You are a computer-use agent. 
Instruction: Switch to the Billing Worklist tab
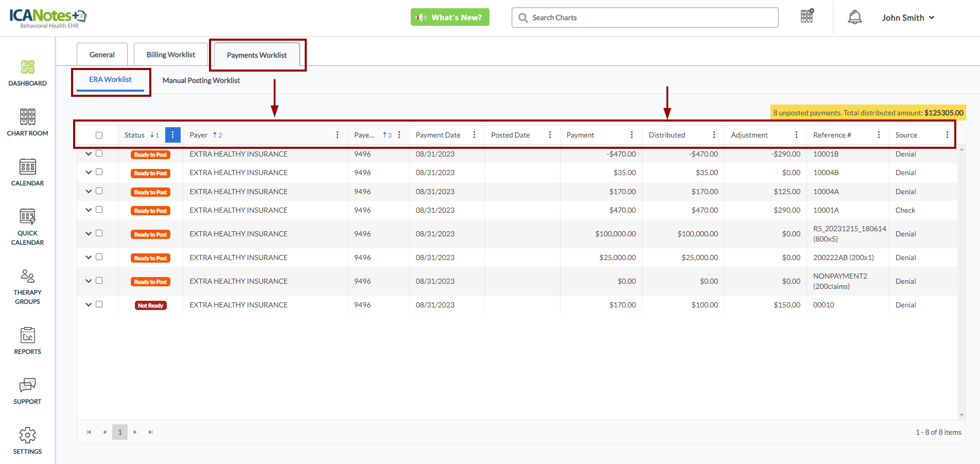[170, 55]
